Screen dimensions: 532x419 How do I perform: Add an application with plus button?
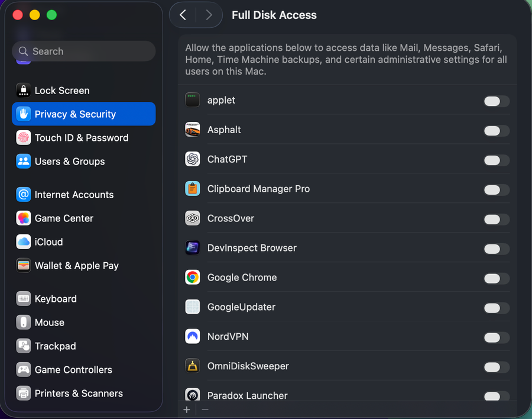187,410
